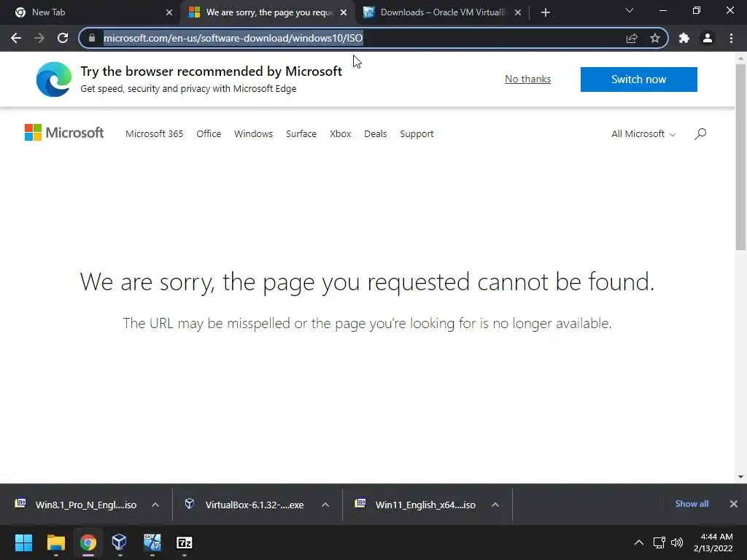This screenshot has height=560, width=747.
Task: Open Microsoft 365 nav link
Action: click(x=155, y=134)
